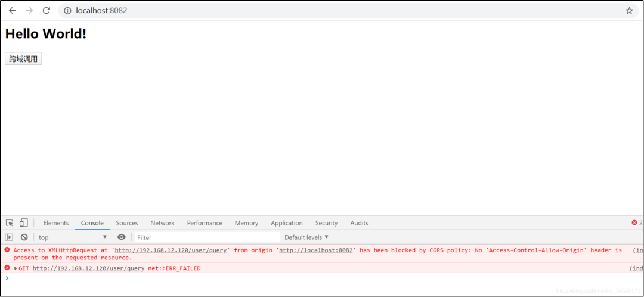The width and height of the screenshot is (644, 297).
Task: View site information icon in address bar
Action: point(67,11)
